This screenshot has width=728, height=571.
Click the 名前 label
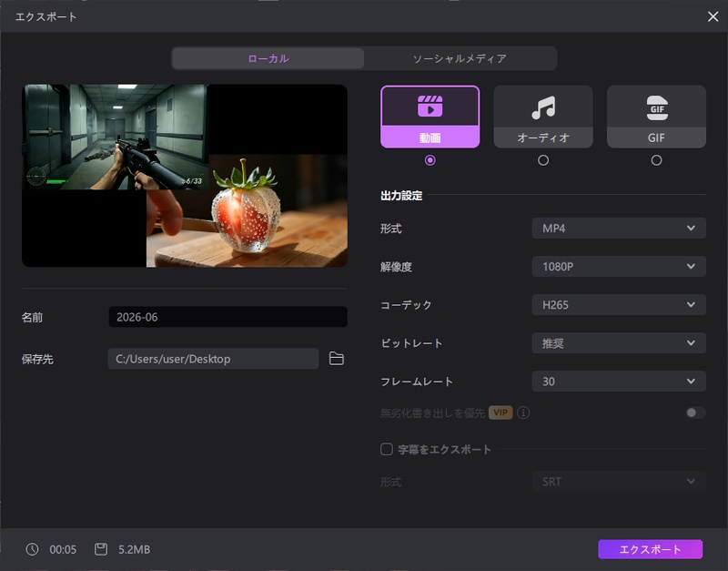[32, 317]
